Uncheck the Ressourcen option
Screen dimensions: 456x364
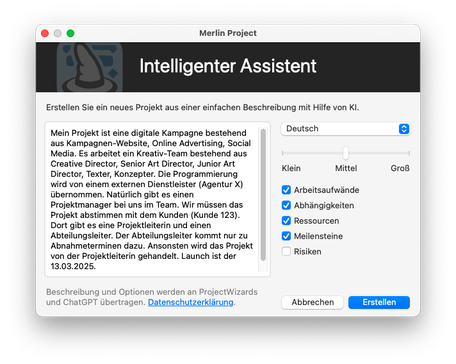(x=286, y=221)
